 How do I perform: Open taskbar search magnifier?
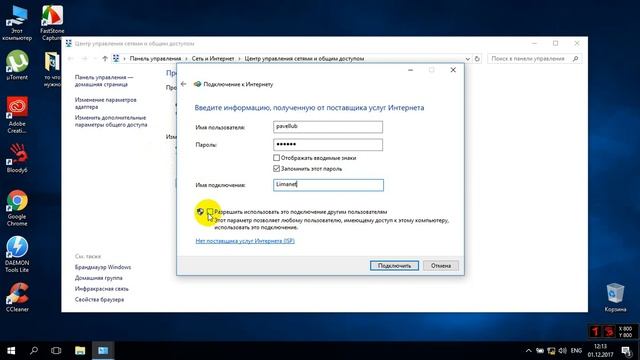[34, 351]
